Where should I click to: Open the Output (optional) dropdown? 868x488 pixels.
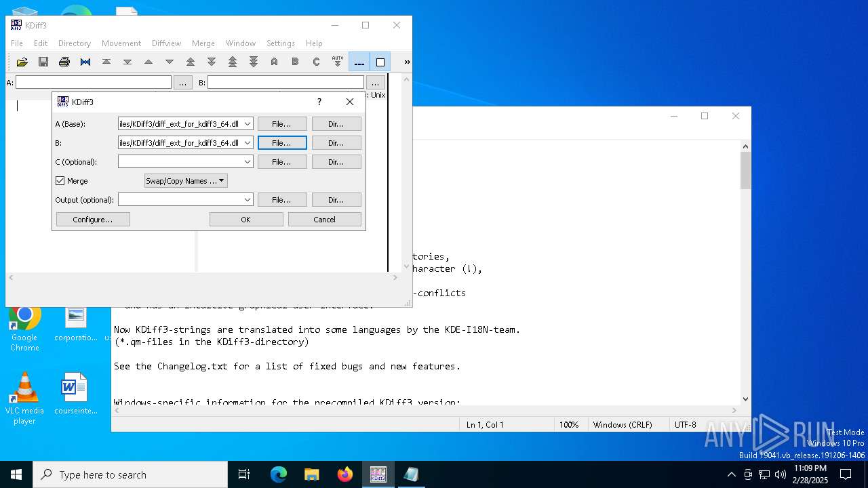point(248,200)
